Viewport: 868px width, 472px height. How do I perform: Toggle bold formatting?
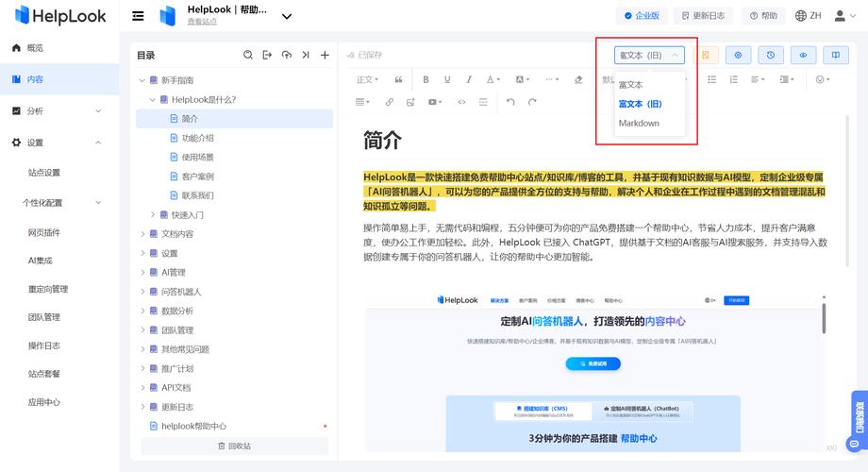pyautogui.click(x=426, y=80)
